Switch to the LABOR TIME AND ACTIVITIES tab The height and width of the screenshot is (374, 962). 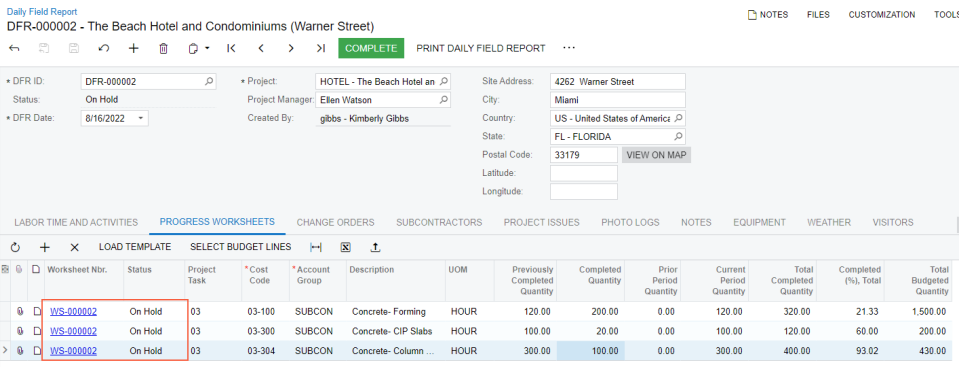point(76,223)
